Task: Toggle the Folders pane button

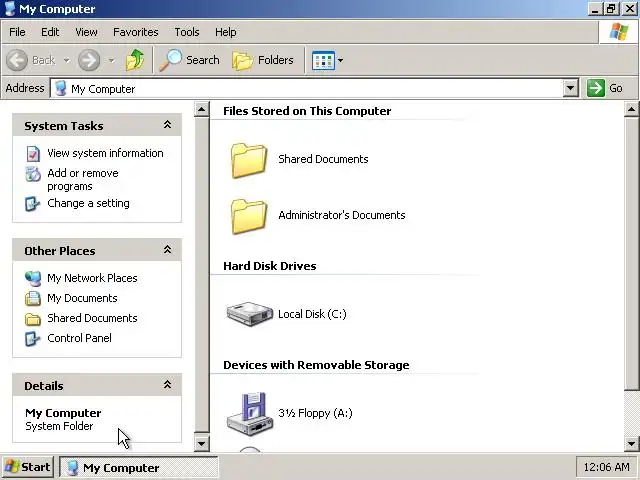Action: tap(263, 60)
